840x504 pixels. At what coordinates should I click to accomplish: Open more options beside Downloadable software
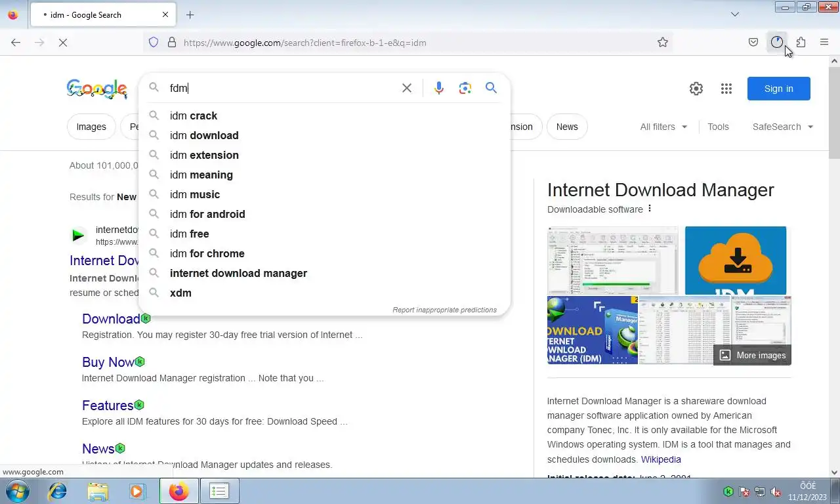tap(650, 209)
